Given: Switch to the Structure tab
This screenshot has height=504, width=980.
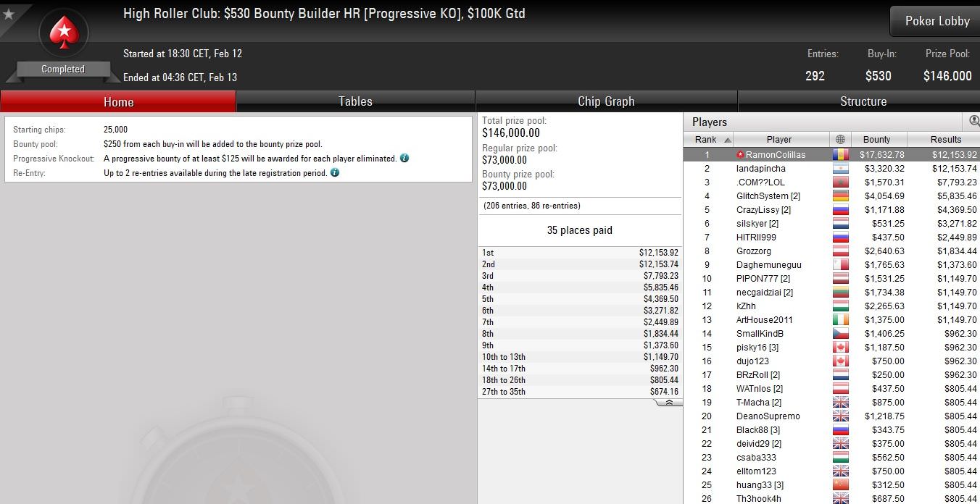Looking at the screenshot, I should [863, 101].
